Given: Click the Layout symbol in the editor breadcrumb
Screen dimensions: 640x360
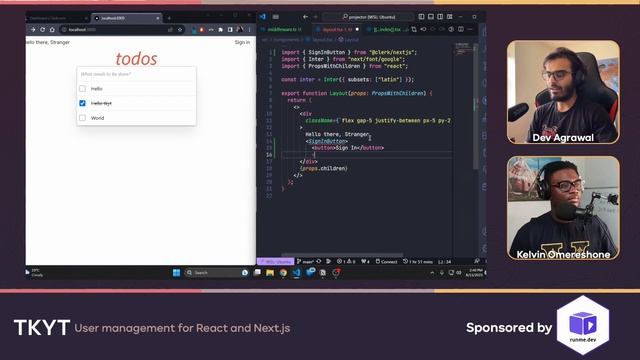Looking at the screenshot, I should pos(348,40).
